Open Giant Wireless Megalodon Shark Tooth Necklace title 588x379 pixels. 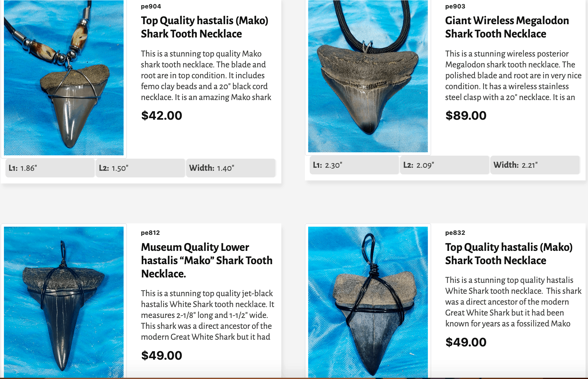click(507, 27)
